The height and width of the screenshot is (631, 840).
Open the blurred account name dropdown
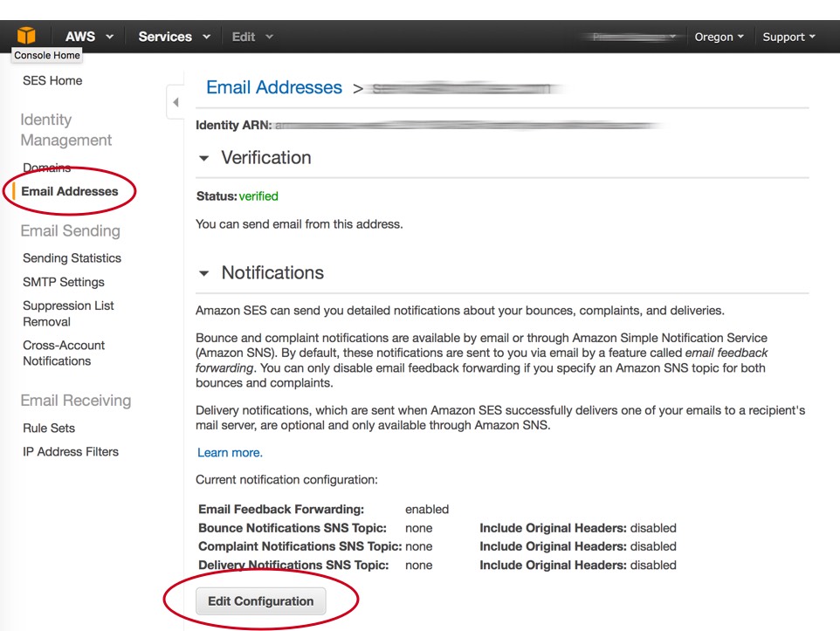634,37
